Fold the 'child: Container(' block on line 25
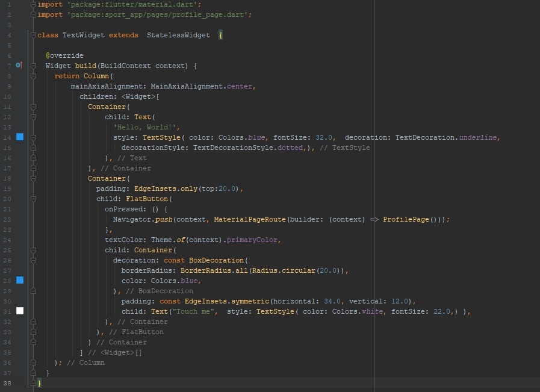This screenshot has width=540, height=392. 33,250
